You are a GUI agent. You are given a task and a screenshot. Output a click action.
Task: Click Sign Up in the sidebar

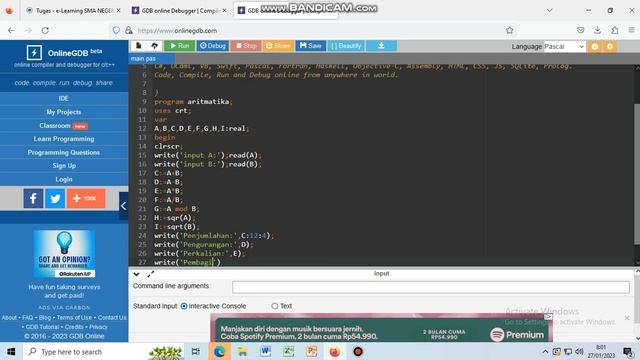coord(64,166)
